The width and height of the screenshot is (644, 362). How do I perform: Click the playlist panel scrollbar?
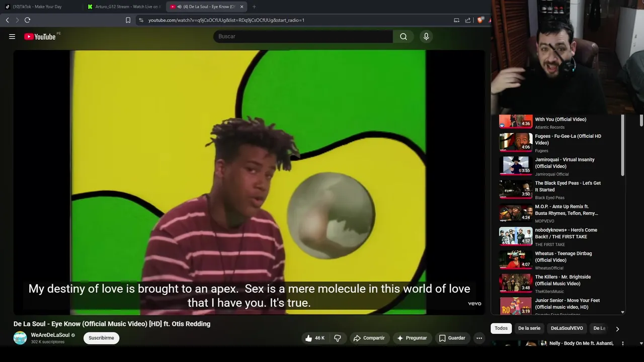tap(622, 145)
